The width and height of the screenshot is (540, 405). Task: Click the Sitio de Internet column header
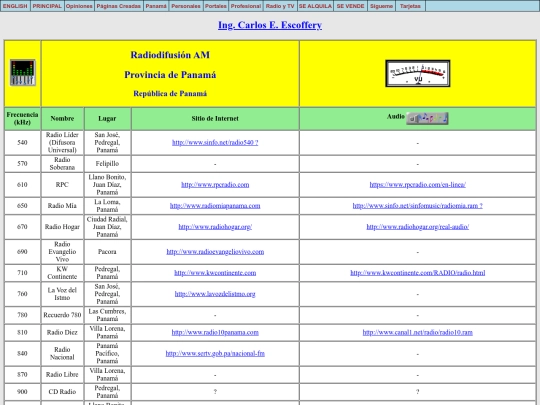click(215, 118)
